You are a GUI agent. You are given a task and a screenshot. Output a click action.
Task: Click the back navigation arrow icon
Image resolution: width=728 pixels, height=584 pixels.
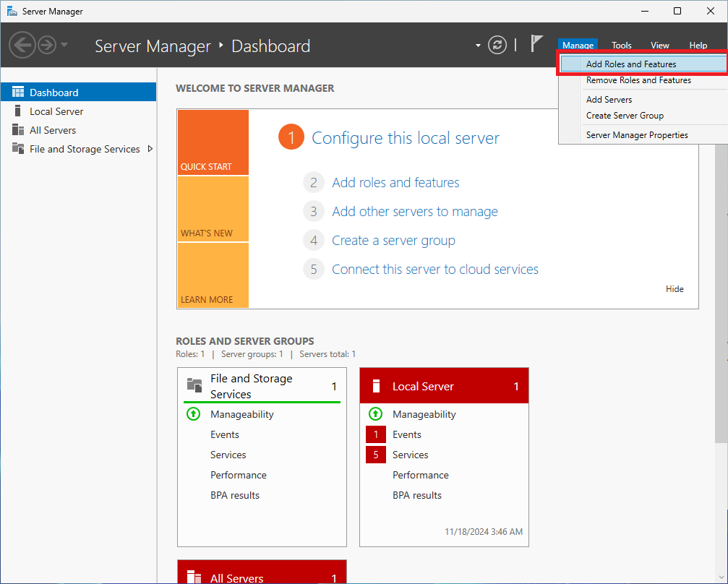tap(22, 46)
